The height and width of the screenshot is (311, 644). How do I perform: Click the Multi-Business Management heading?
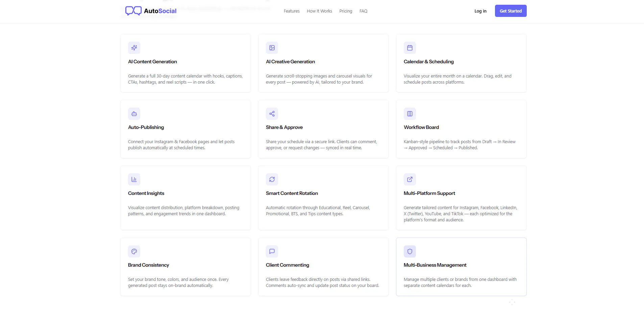pyautogui.click(x=435, y=265)
